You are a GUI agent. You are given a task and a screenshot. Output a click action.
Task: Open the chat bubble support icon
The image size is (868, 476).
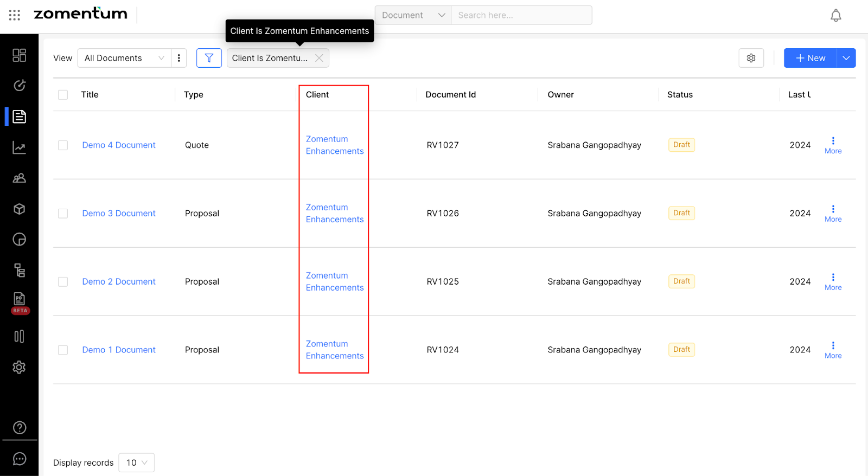tap(20, 459)
